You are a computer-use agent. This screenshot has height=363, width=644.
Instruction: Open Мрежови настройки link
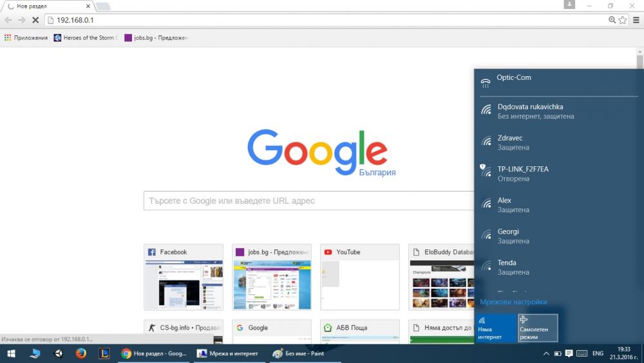coord(513,302)
